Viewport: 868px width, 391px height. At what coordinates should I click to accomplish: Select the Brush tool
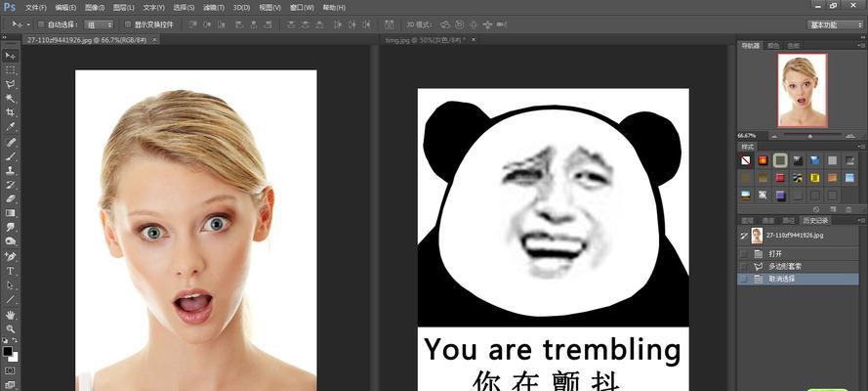click(x=10, y=156)
